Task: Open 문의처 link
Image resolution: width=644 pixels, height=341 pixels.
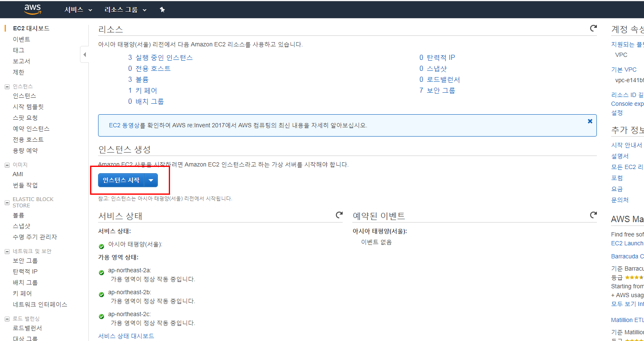Action: [x=620, y=200]
